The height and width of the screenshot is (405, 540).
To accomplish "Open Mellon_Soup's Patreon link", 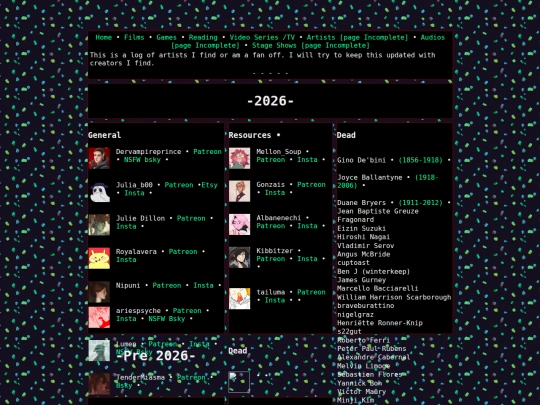I will point(271,160).
